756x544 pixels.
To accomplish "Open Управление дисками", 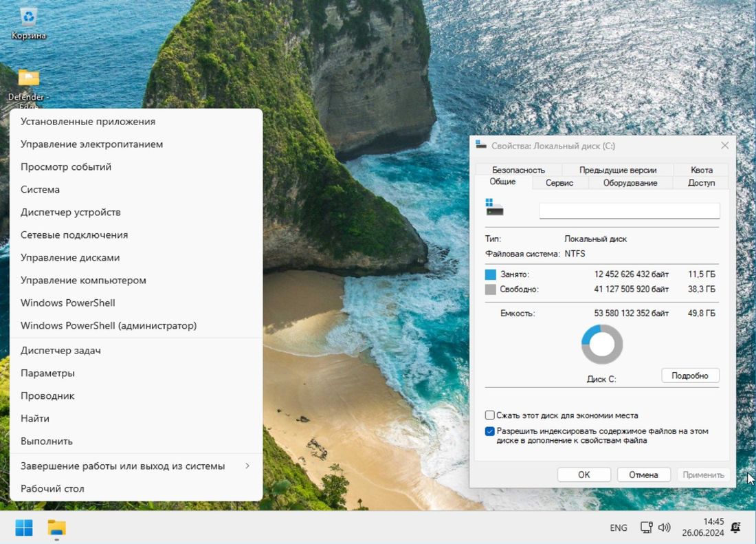I will [x=136, y=257].
